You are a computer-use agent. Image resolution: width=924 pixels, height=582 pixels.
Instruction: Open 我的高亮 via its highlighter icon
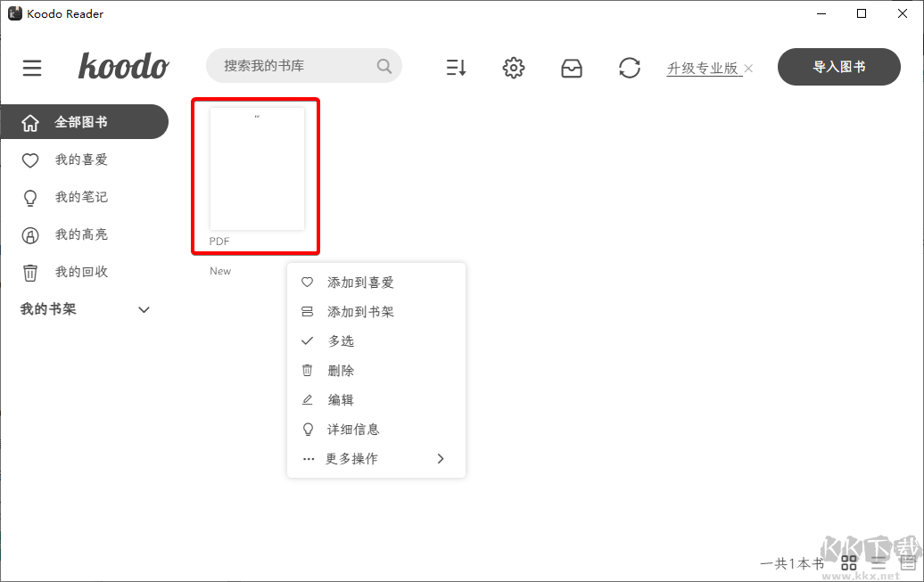[30, 234]
